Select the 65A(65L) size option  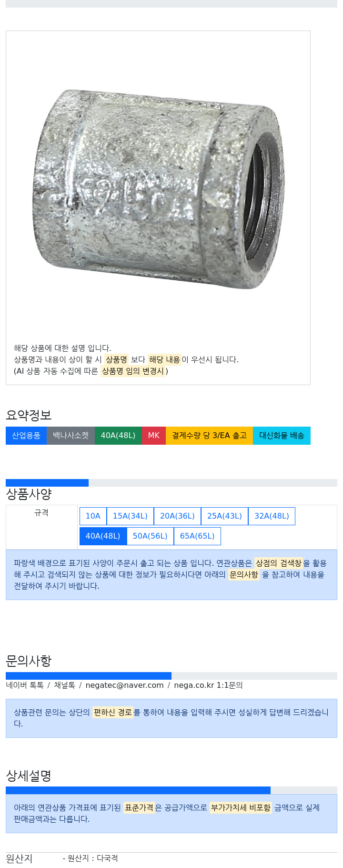click(x=197, y=536)
